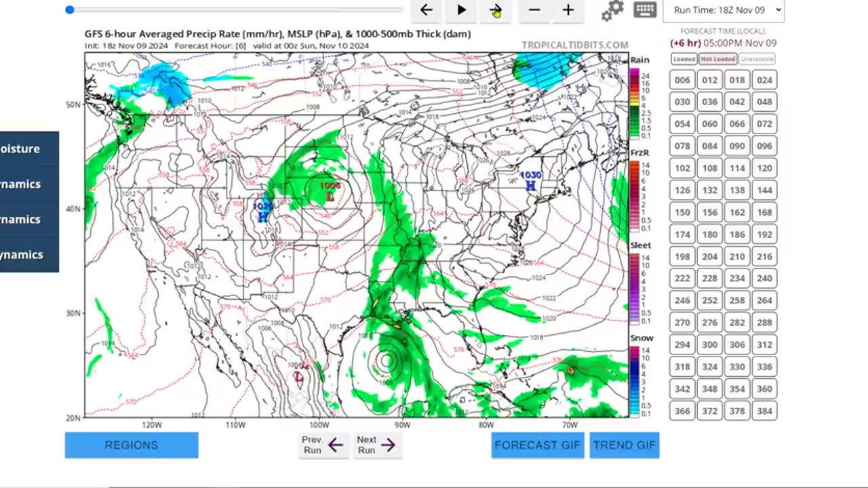Select forecast hour 372

(710, 411)
